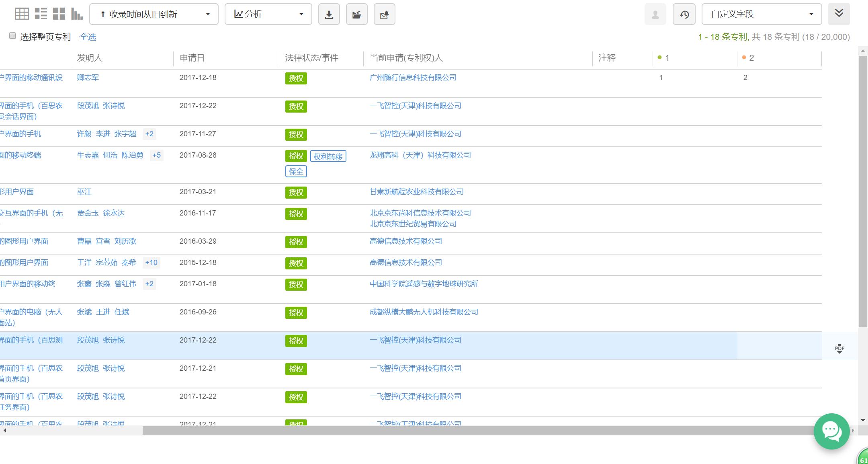Image resolution: width=868 pixels, height=464 pixels.
Task: Open the history clock icon
Action: [x=684, y=14]
